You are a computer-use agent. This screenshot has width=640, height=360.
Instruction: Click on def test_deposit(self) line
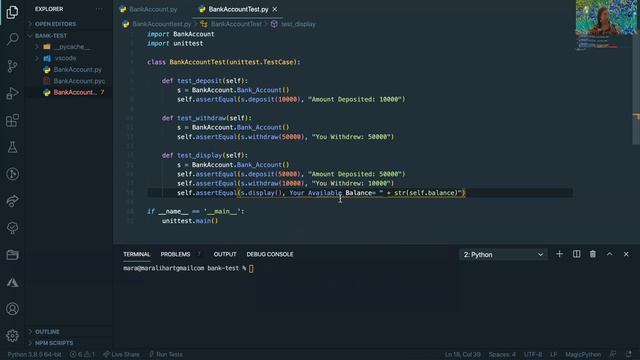pyautogui.click(x=204, y=81)
